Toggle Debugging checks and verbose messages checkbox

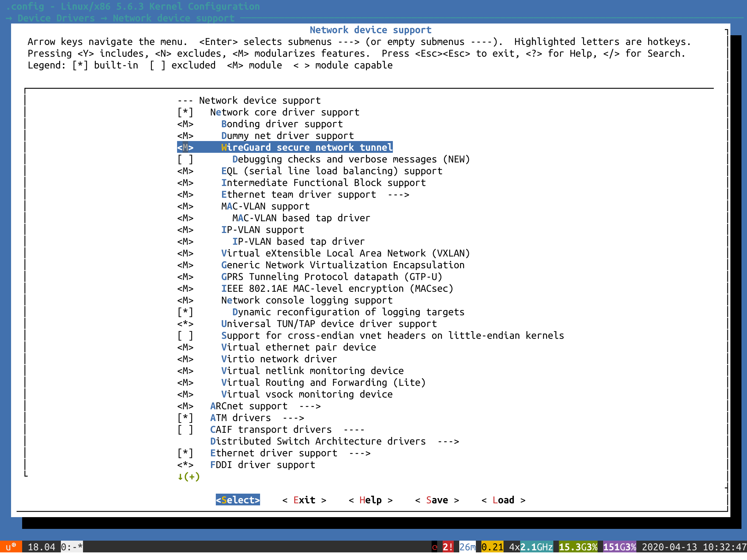click(x=185, y=159)
